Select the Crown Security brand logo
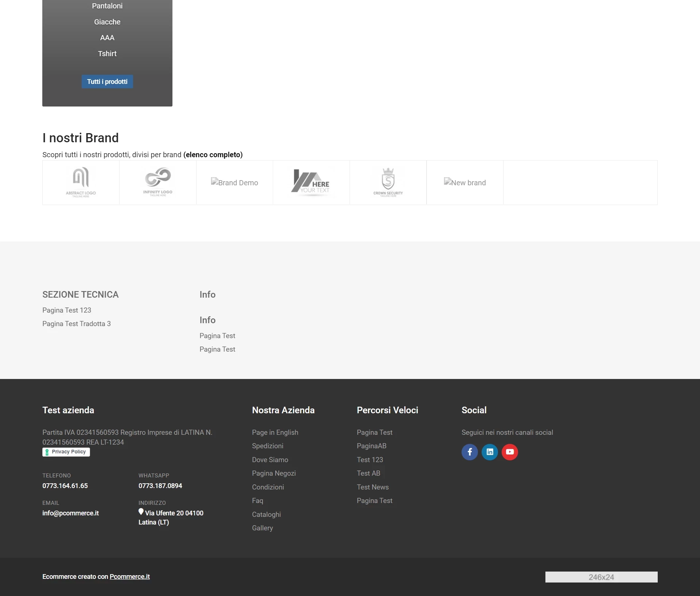 [388, 182]
